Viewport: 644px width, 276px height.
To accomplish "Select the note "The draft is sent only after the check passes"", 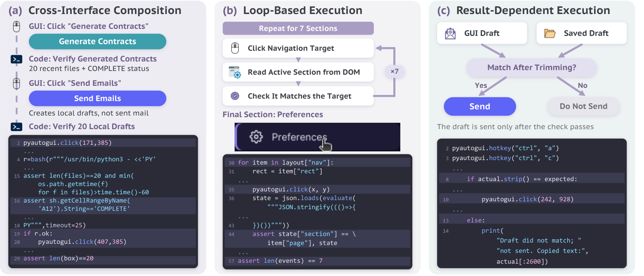I will [x=515, y=127].
